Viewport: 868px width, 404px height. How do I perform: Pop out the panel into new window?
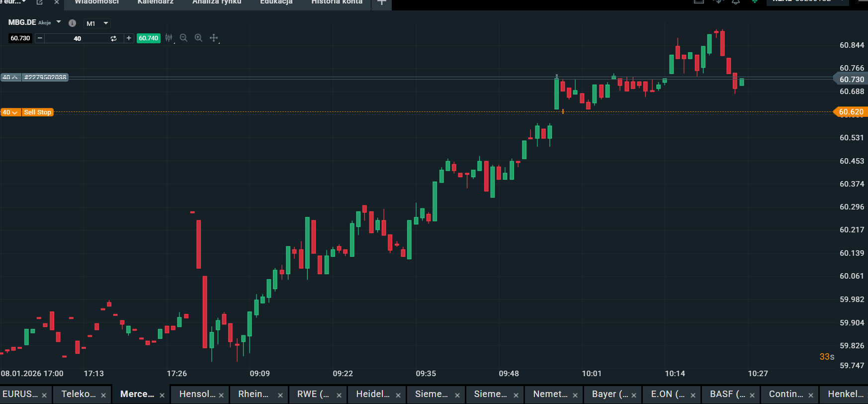click(40, 2)
